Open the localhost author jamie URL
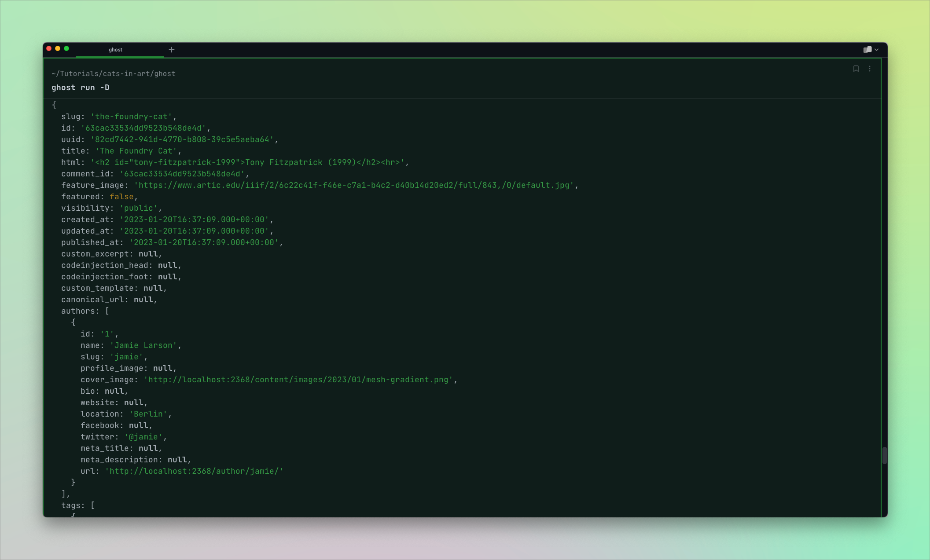Image resolution: width=930 pixels, height=560 pixels. tap(194, 471)
